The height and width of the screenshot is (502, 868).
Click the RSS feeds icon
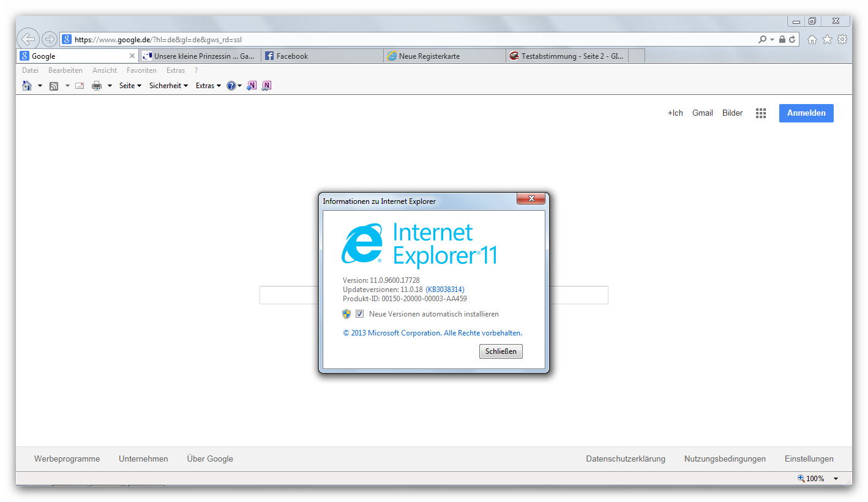coord(54,86)
